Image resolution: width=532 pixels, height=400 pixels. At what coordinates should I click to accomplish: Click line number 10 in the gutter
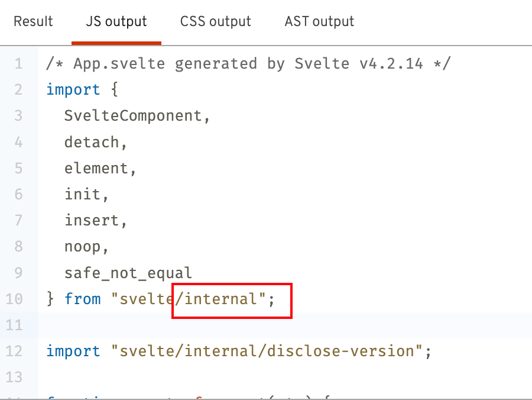pyautogui.click(x=14, y=299)
